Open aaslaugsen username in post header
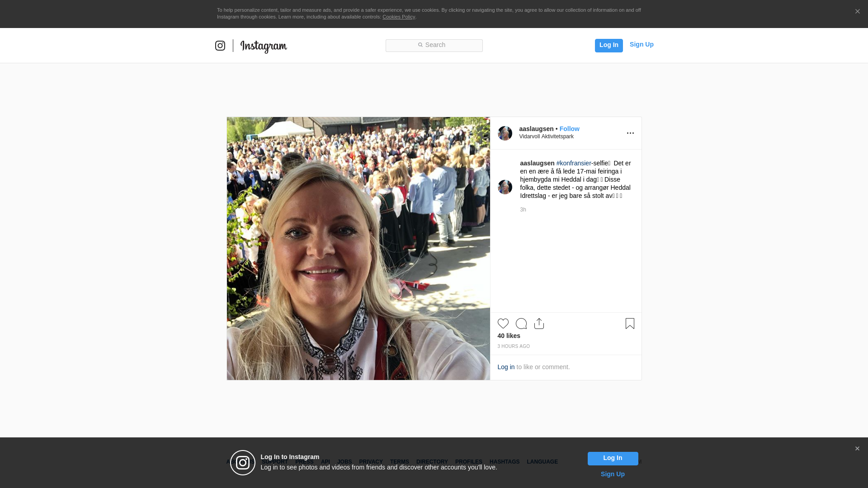The image size is (868, 488). (536, 129)
